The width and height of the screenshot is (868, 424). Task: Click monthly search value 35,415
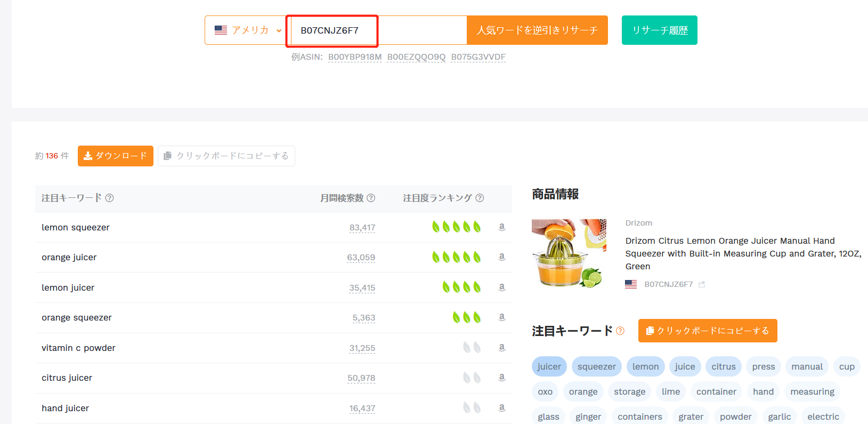coord(362,288)
